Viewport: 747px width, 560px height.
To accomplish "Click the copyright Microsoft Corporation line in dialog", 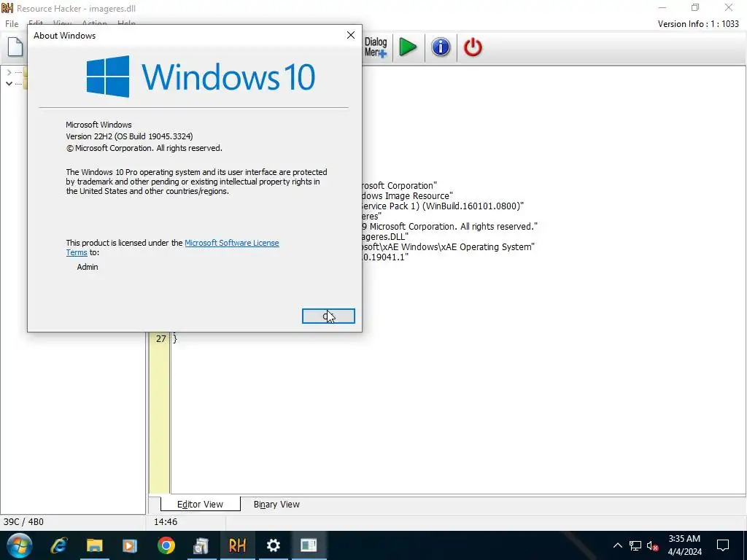I will coord(144,148).
